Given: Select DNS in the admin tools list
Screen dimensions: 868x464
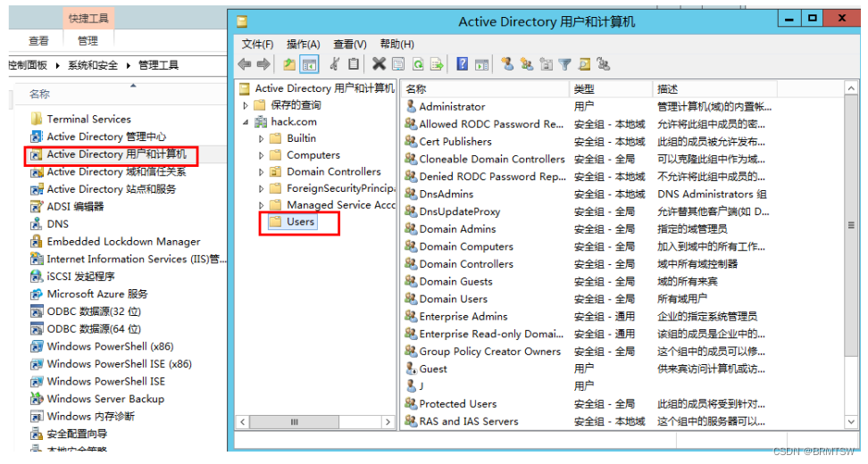Looking at the screenshot, I should pyautogui.click(x=57, y=224).
